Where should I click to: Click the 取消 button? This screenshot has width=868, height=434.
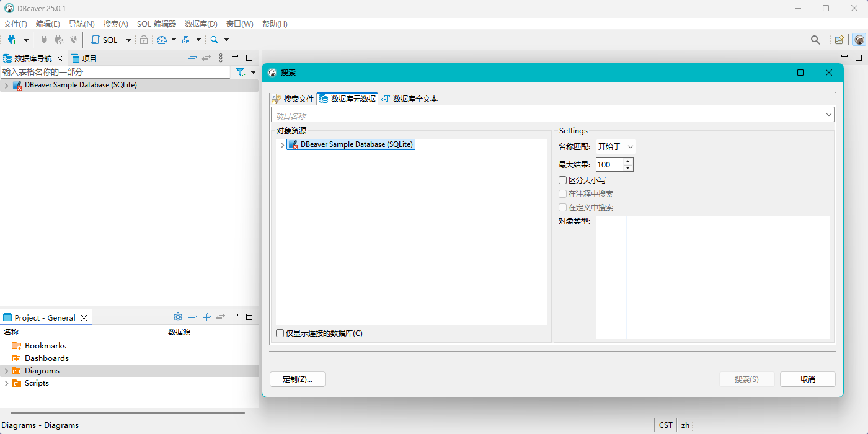pos(807,379)
